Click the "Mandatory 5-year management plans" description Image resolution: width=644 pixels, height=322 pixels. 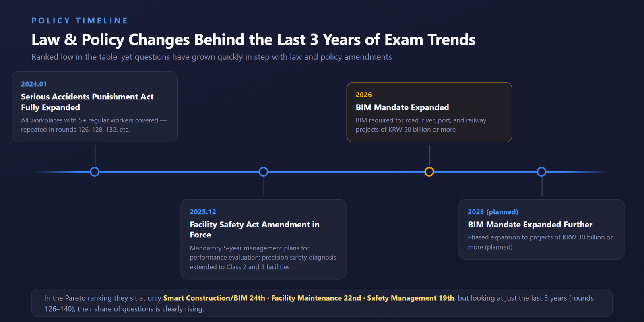[x=263, y=258]
